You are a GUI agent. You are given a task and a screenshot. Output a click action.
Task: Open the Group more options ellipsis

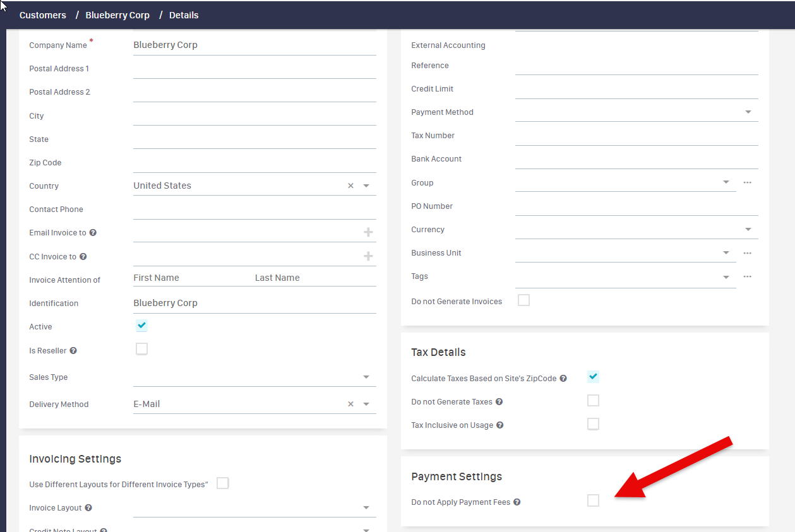point(748,182)
